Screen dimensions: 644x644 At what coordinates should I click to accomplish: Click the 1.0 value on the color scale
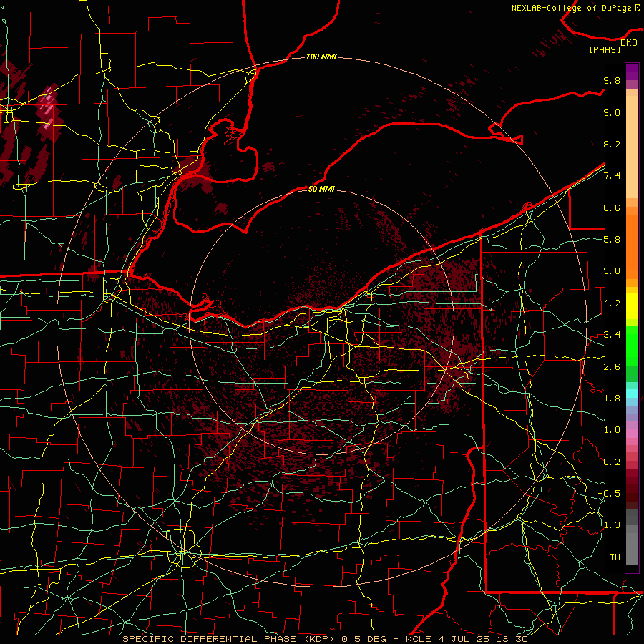coord(612,430)
